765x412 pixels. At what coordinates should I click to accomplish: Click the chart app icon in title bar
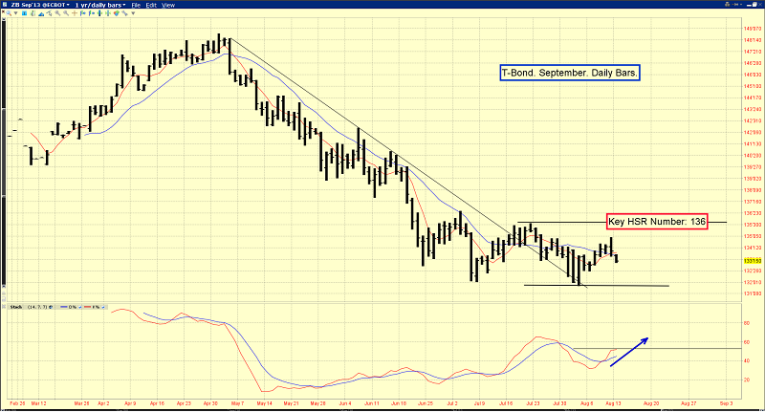tap(5, 5)
